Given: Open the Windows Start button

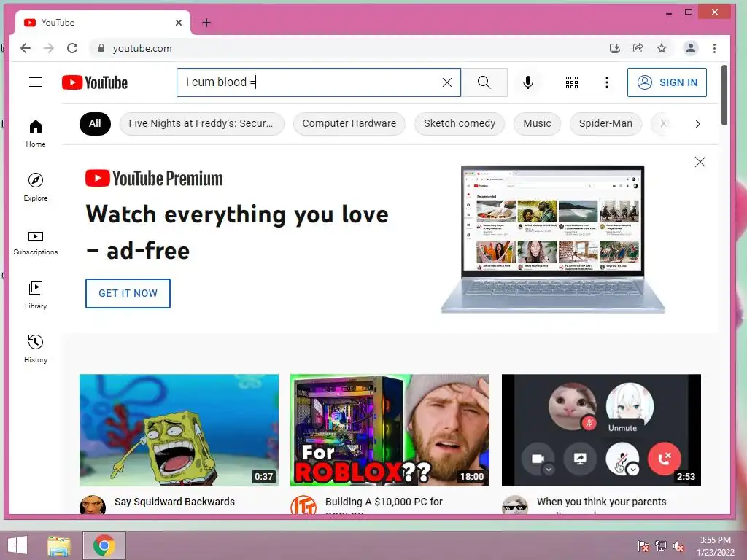Looking at the screenshot, I should coord(18,545).
